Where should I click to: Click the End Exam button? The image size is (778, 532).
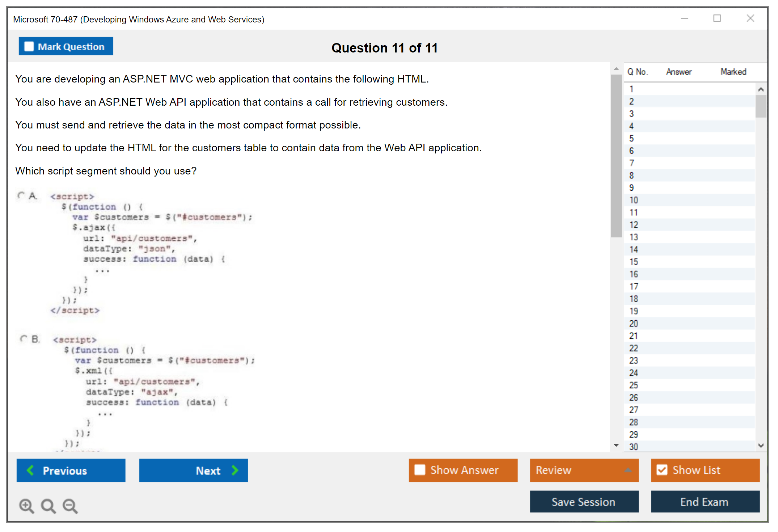pyautogui.click(x=705, y=502)
